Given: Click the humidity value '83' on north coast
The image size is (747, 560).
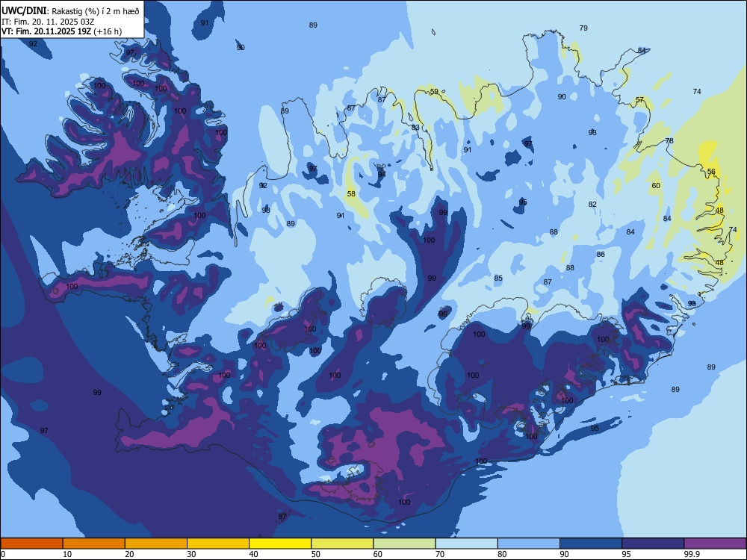Looking at the screenshot, I should coord(415,127).
